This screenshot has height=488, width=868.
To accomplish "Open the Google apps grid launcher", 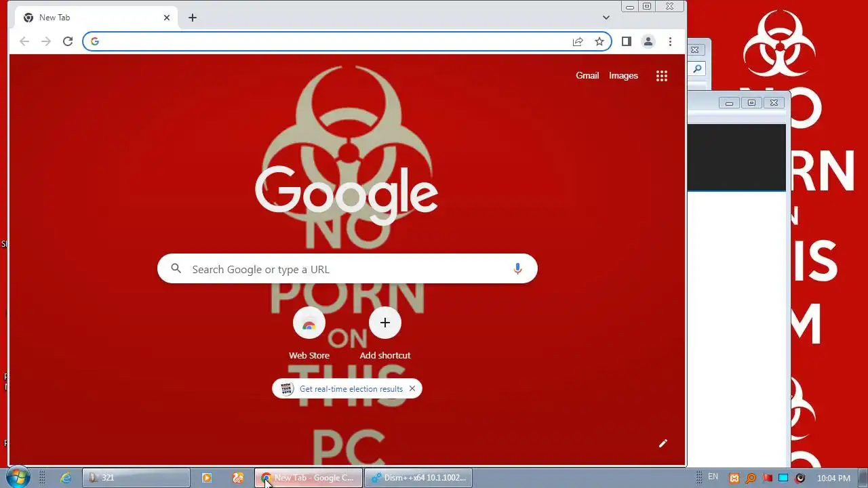I will 662,76.
